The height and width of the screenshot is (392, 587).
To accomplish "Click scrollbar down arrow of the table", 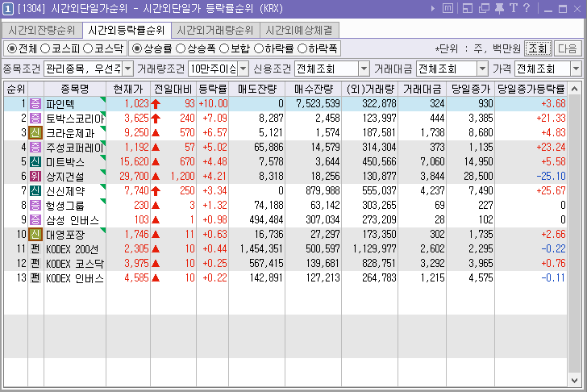I will 574,380.
